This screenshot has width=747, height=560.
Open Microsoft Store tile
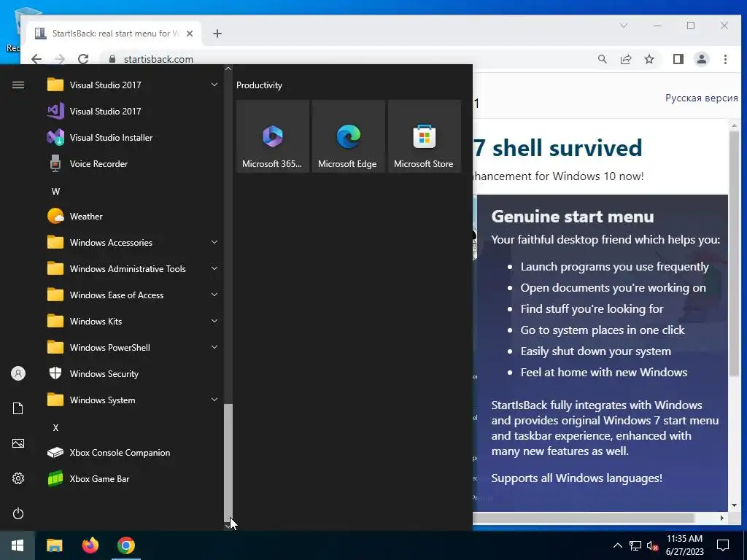[424, 136]
